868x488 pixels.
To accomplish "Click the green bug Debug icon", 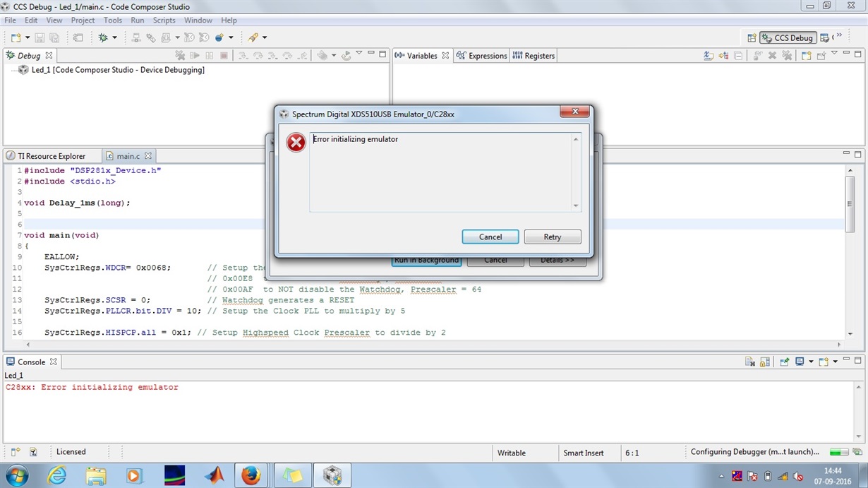I will [103, 37].
